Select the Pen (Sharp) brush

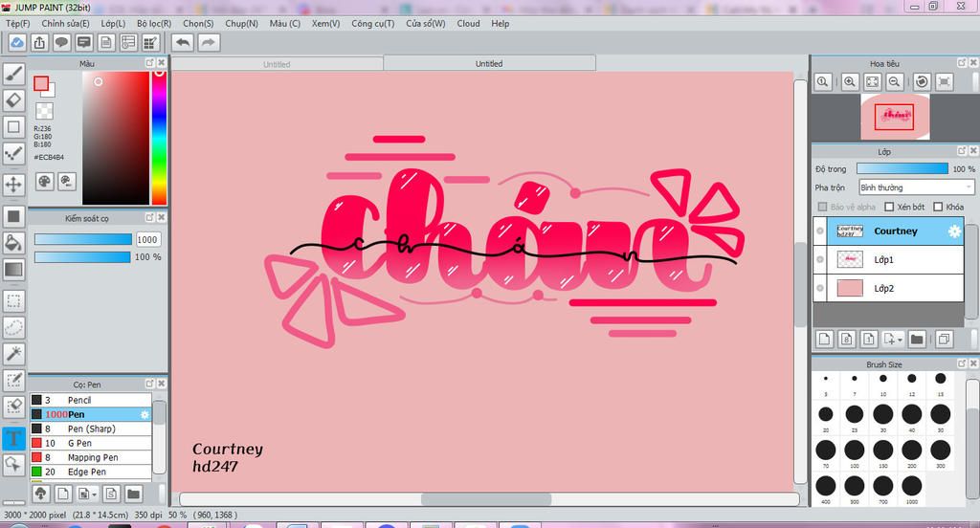click(x=91, y=429)
